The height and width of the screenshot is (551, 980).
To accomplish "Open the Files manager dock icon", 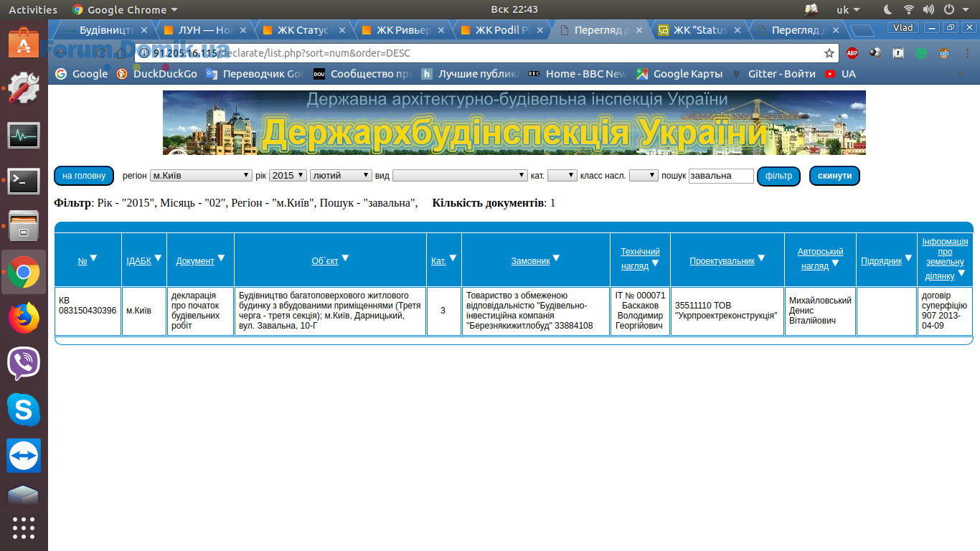I will (x=24, y=227).
